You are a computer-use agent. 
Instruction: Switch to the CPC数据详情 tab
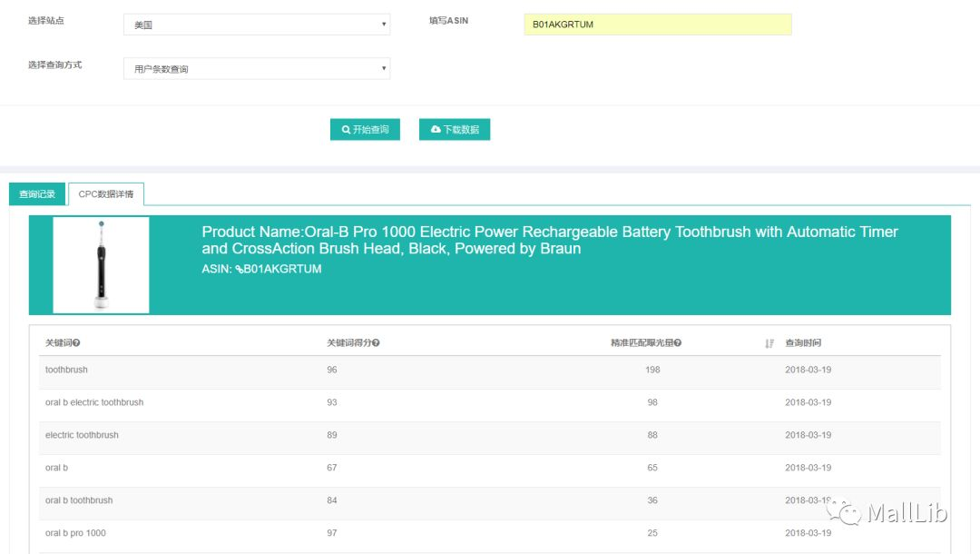(106, 193)
